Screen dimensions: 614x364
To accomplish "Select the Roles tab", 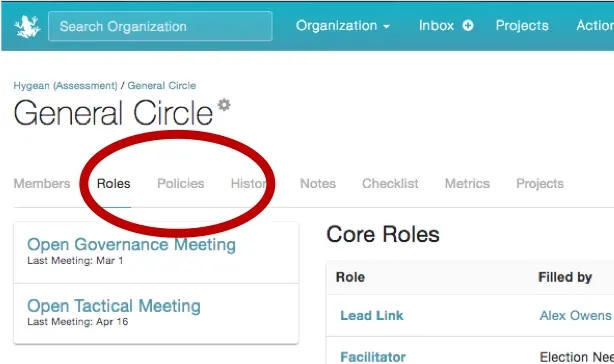I will tap(114, 184).
